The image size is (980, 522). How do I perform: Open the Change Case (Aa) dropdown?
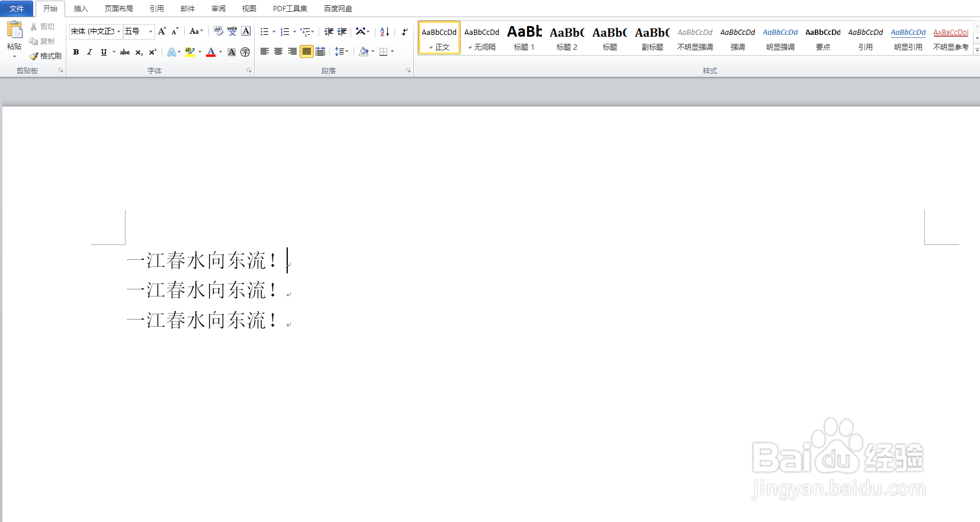[x=196, y=31]
